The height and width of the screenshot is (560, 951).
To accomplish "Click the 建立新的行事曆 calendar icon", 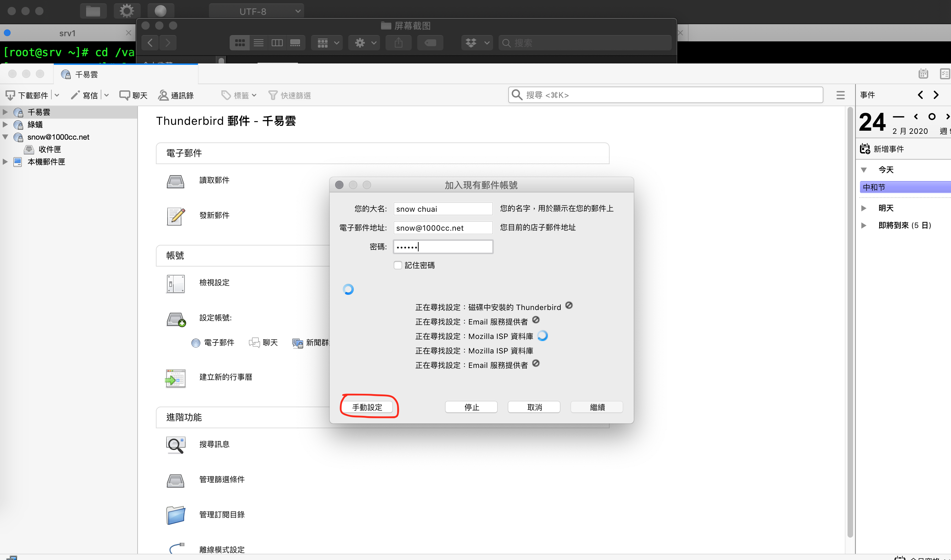I will (x=176, y=378).
